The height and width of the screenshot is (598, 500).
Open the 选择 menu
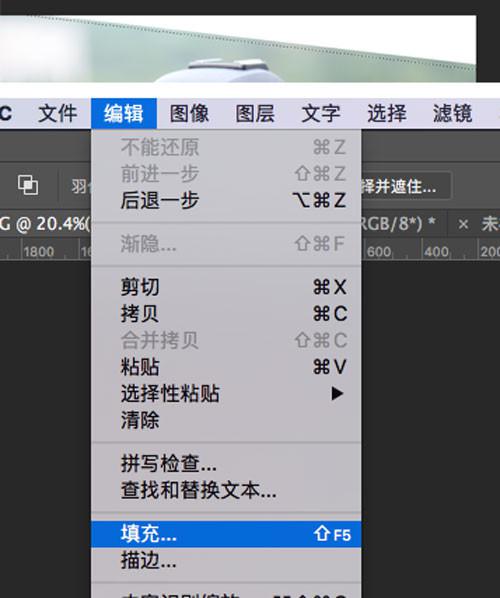pyautogui.click(x=387, y=113)
